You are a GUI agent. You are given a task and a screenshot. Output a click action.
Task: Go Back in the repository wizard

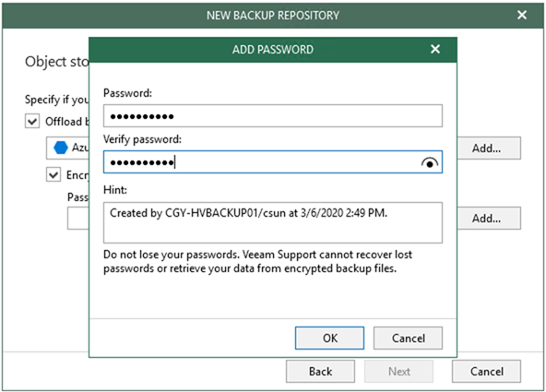[x=320, y=372]
